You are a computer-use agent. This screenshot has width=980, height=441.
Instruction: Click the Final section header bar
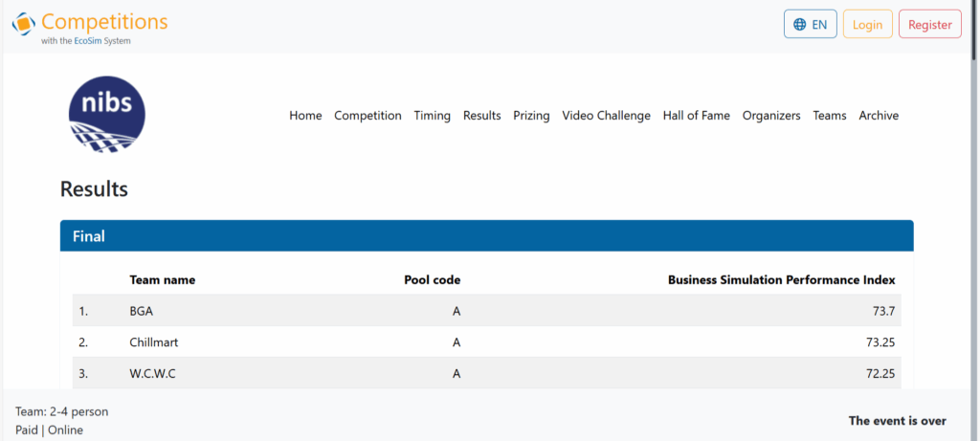[486, 236]
